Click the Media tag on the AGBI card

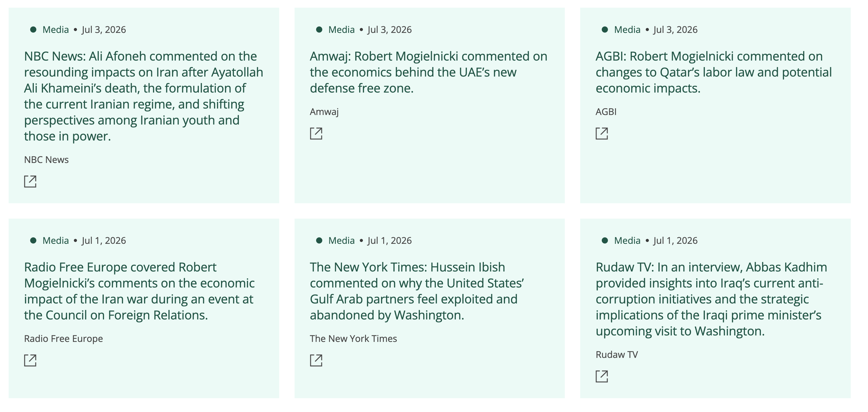point(627,30)
